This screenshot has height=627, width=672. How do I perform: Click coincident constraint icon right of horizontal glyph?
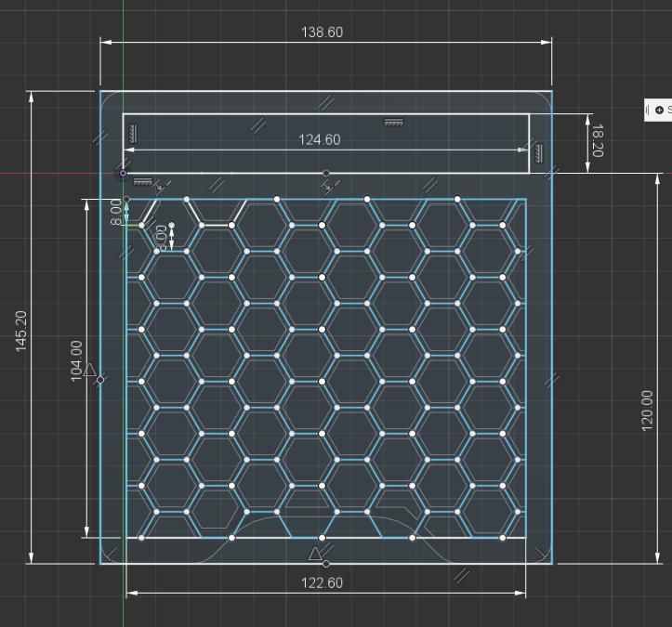click(x=163, y=186)
